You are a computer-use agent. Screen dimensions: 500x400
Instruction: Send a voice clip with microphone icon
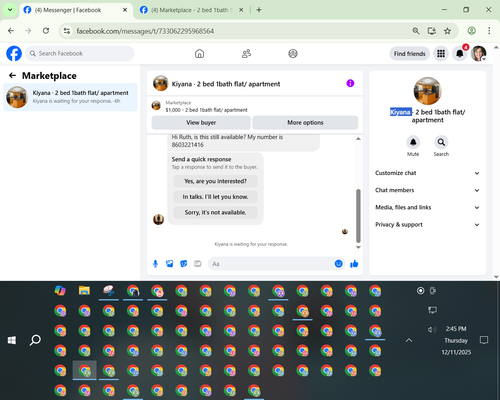(x=155, y=264)
